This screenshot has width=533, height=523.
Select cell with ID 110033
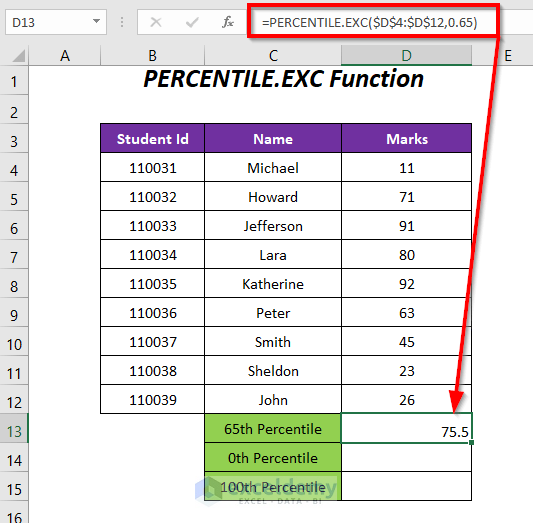[x=153, y=226]
